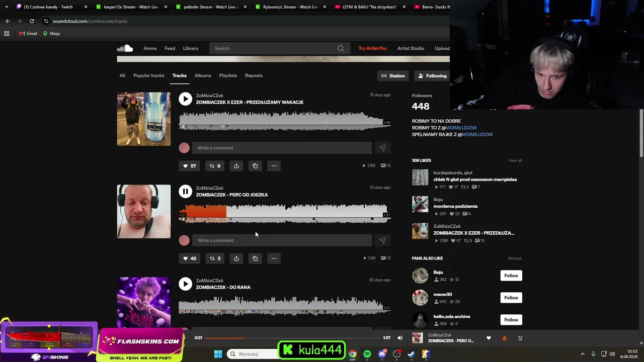Click the SoundCloud logo
This screenshot has width=644, height=362.
pyautogui.click(x=125, y=48)
